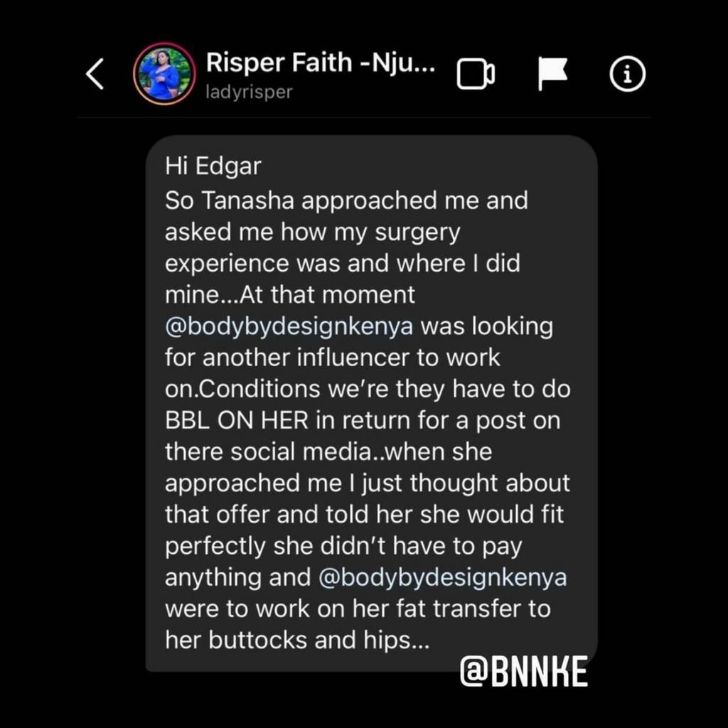
Task: Click the @BNNKE watermark text
Action: 524,671
